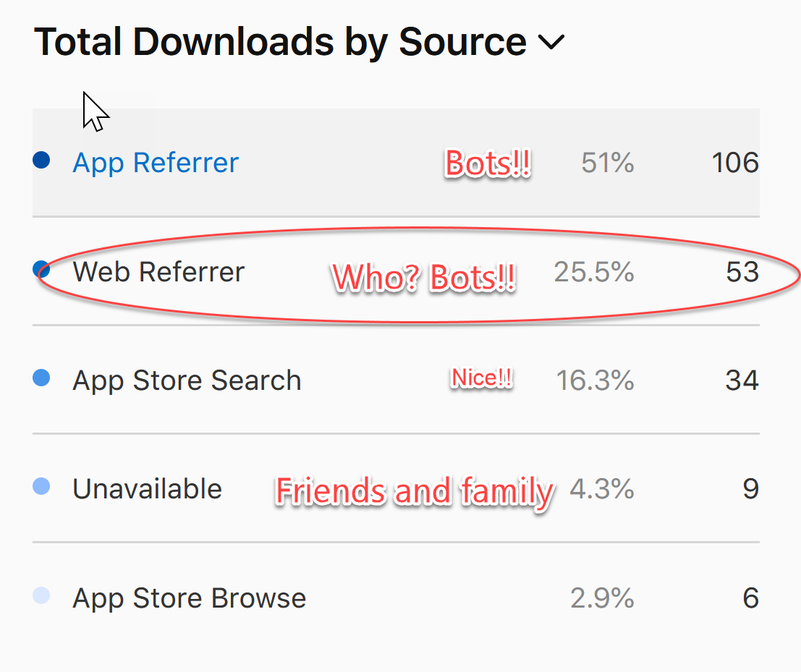Screen dimensions: 801x672
Task: Click the dark blue dot beside App Referrer
Action: 42,161
